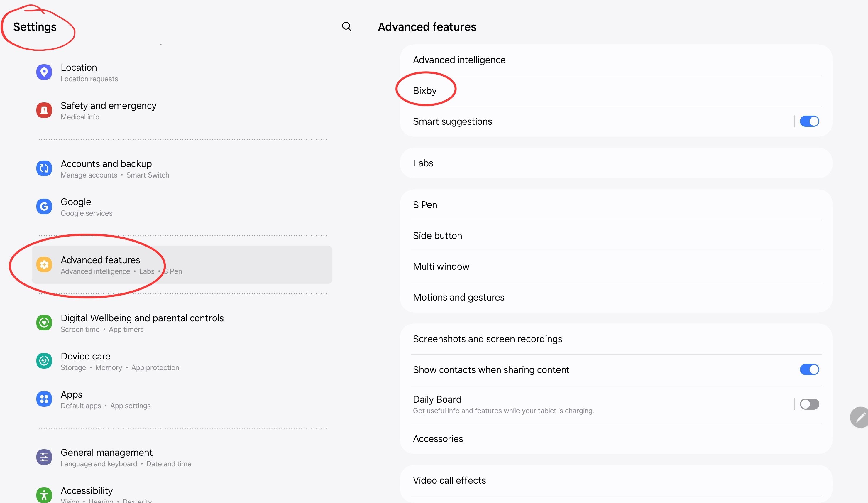The width and height of the screenshot is (868, 503).
Task: Open Video call effects
Action: point(449,480)
